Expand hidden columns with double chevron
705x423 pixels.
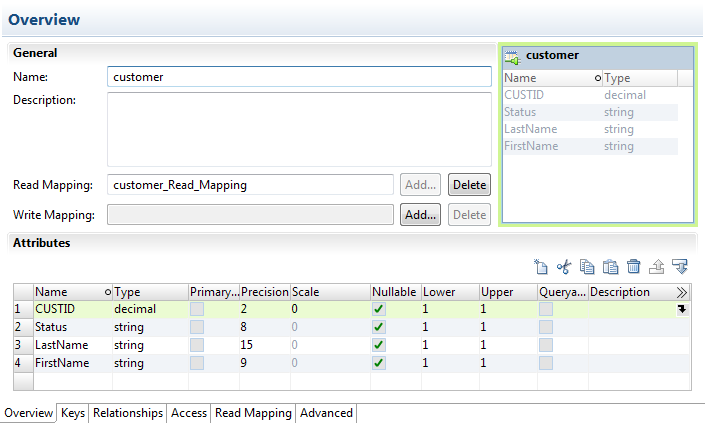[682, 293]
